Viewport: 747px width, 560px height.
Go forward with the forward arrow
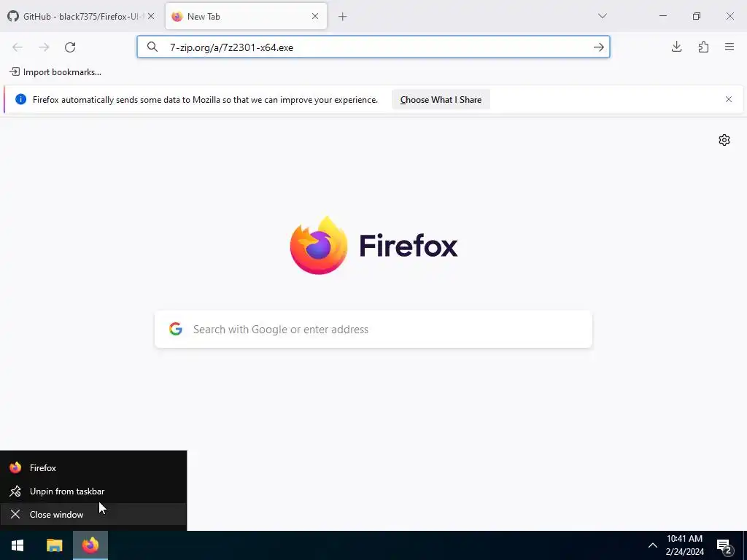[x=44, y=47]
